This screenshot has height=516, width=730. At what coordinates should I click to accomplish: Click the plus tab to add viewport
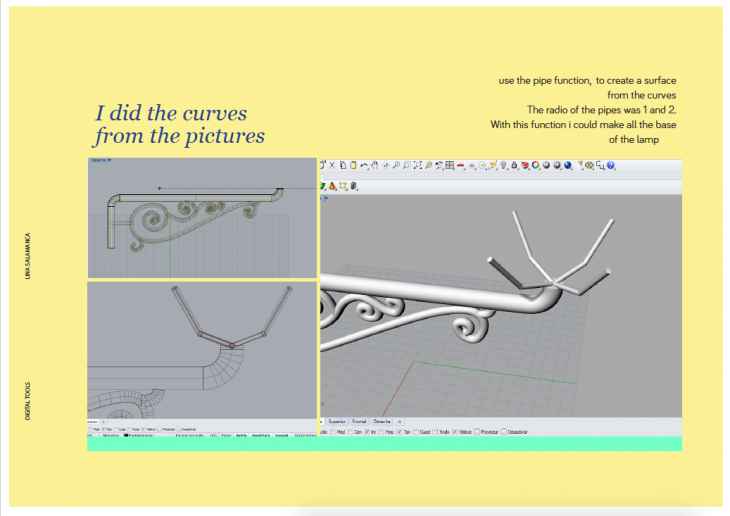(400, 422)
